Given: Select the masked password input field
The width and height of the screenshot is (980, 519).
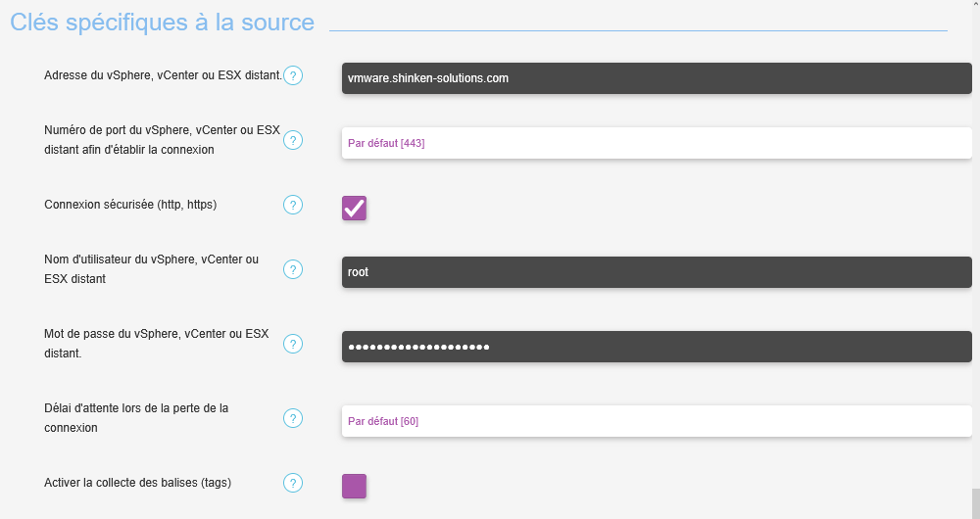Looking at the screenshot, I should click(x=657, y=347).
